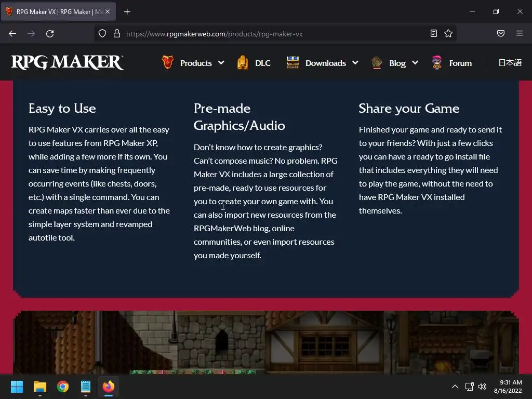Open Windows Start menu
This screenshot has width=532, height=399.
coord(17,387)
